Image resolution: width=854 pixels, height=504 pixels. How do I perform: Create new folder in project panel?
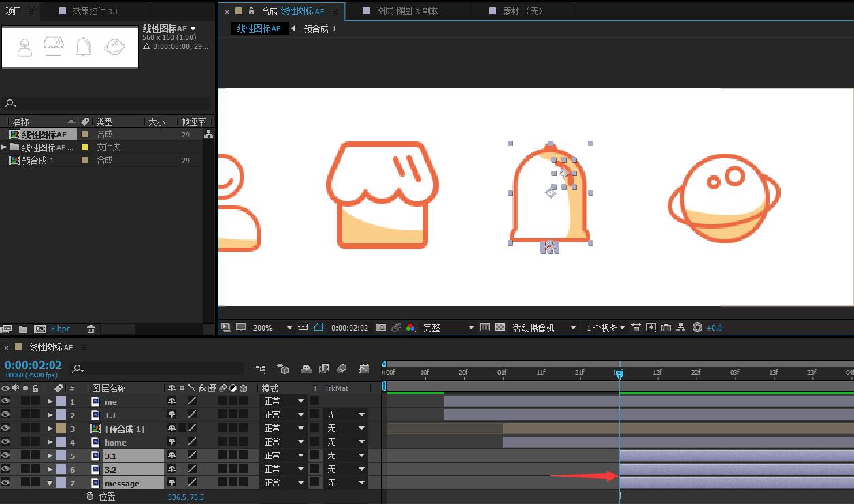coord(23,329)
